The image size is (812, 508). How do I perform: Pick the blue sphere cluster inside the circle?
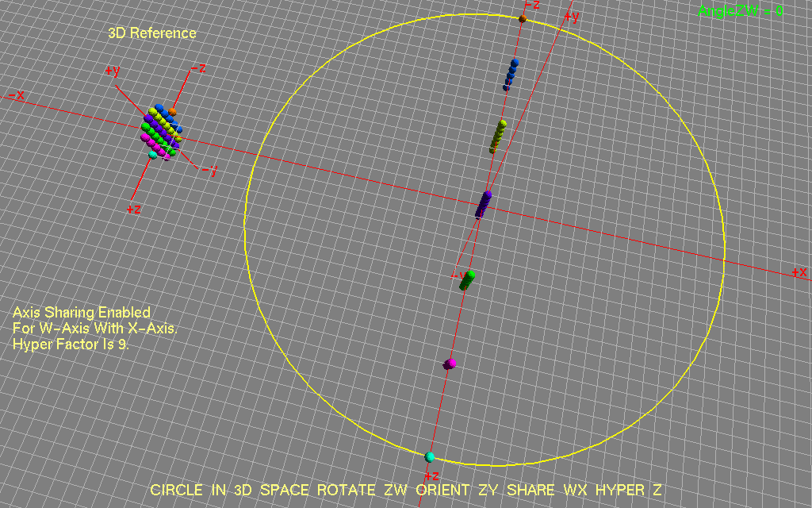click(x=511, y=75)
